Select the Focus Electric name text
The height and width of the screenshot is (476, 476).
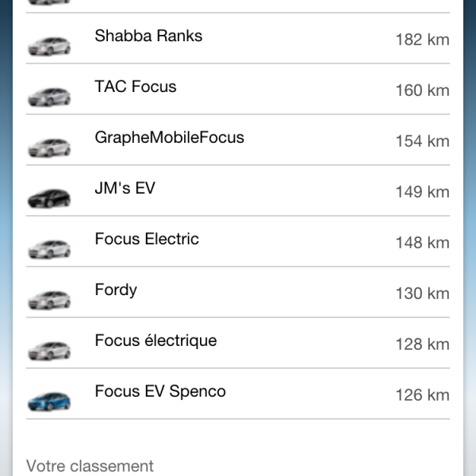coord(147,239)
